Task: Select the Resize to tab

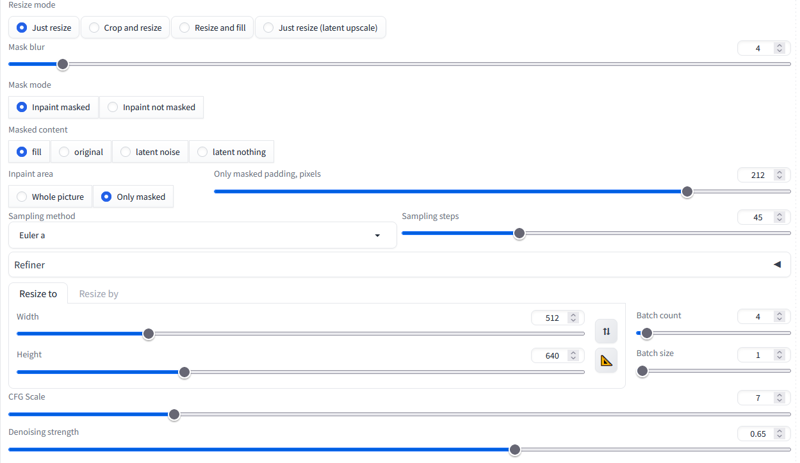Action: tap(38, 294)
